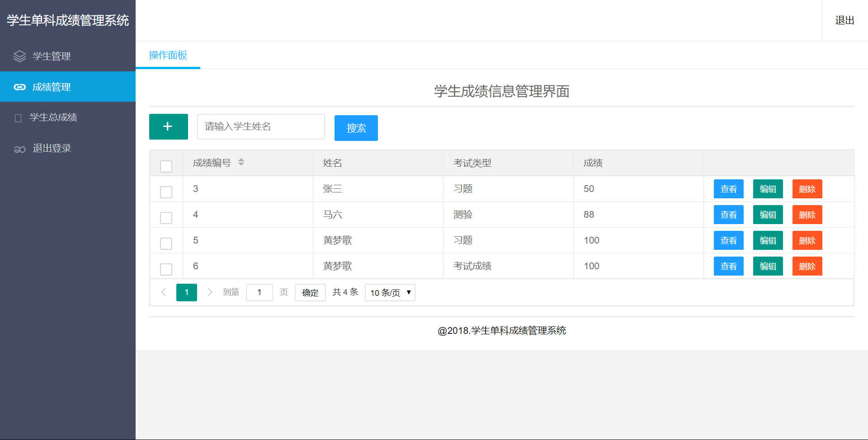Image resolution: width=868 pixels, height=440 pixels.
Task: Click the icon beside 退出登录
Action: click(19, 149)
